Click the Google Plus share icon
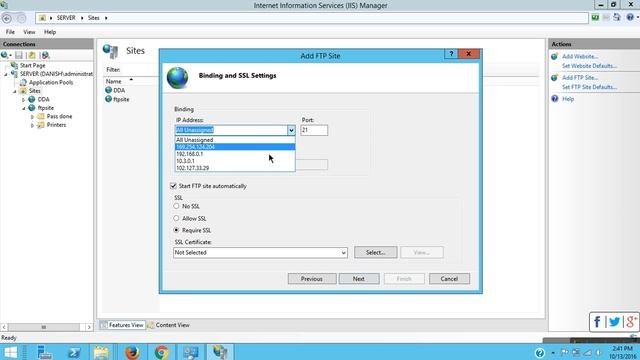Image resolution: width=640 pixels, height=360 pixels. [x=631, y=322]
